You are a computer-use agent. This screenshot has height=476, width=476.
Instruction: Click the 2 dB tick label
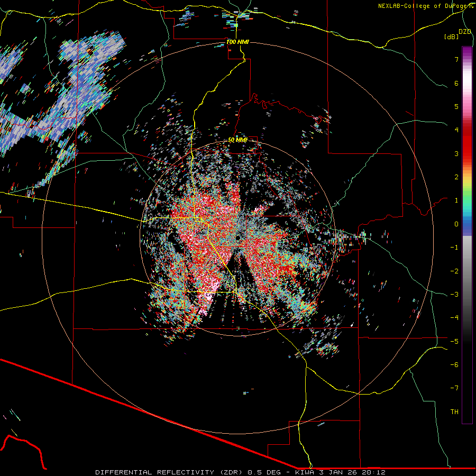click(456, 177)
